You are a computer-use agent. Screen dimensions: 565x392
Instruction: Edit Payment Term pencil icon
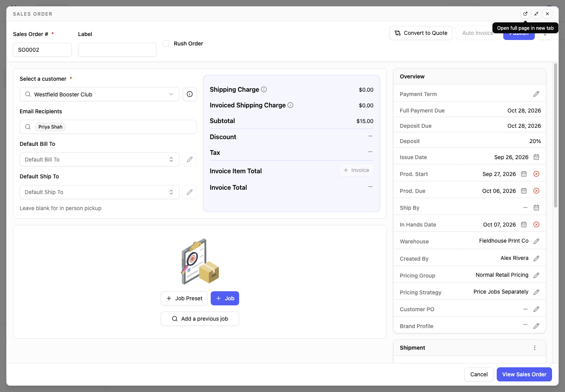point(536,94)
